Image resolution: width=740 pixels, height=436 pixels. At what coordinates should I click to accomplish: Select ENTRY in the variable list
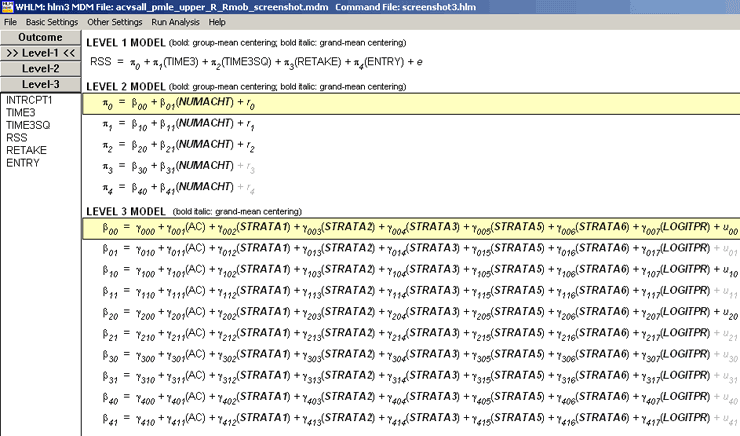coord(23,163)
